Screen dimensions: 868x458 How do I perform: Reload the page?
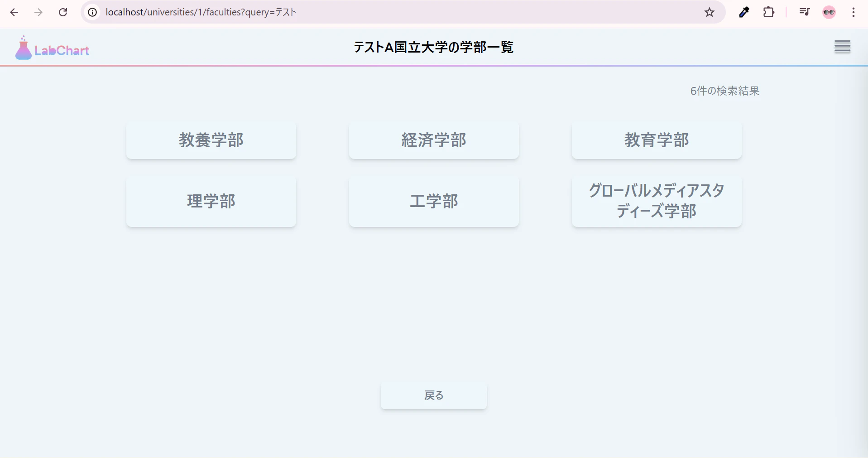(x=63, y=12)
